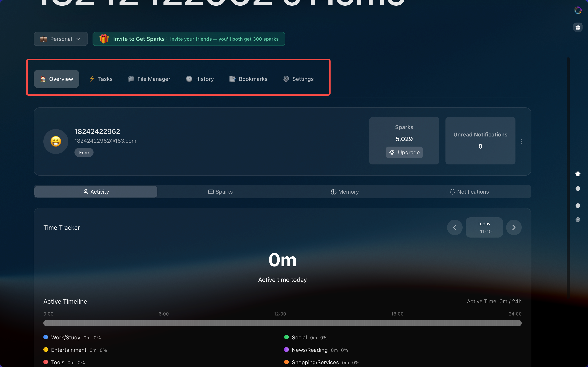588x367 pixels.
Task: Click the gift icon in right sidebar
Action: 578,27
